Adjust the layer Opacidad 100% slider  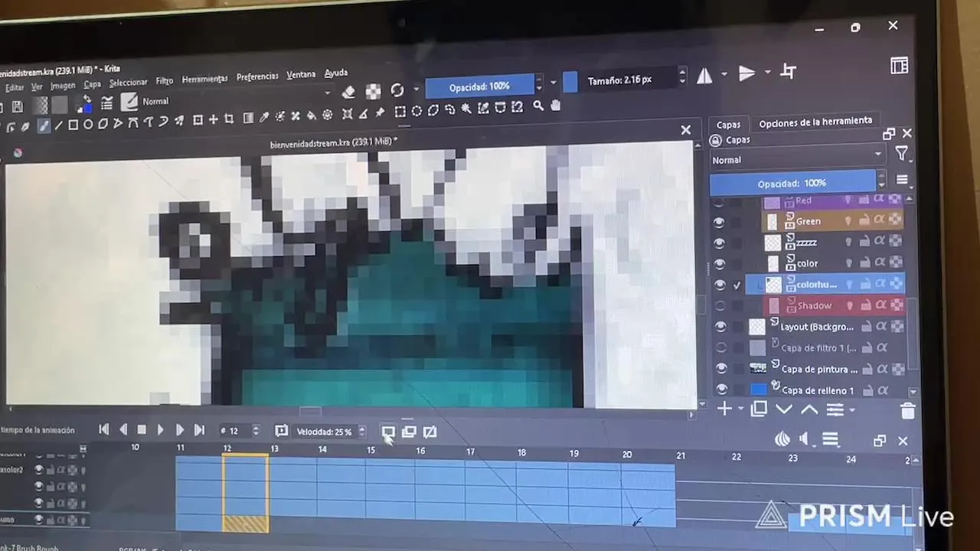click(792, 184)
